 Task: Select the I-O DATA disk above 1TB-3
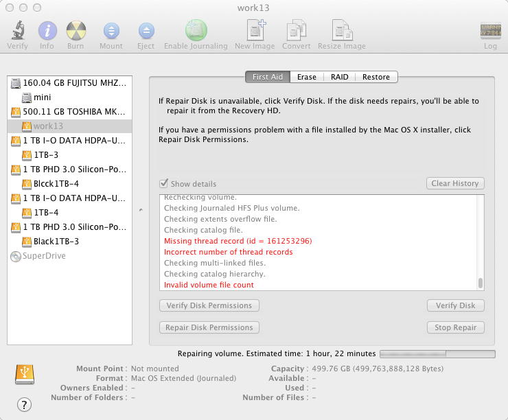(69, 141)
